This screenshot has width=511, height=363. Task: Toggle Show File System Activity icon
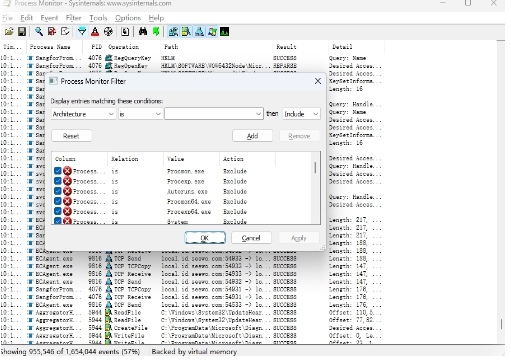186,32
